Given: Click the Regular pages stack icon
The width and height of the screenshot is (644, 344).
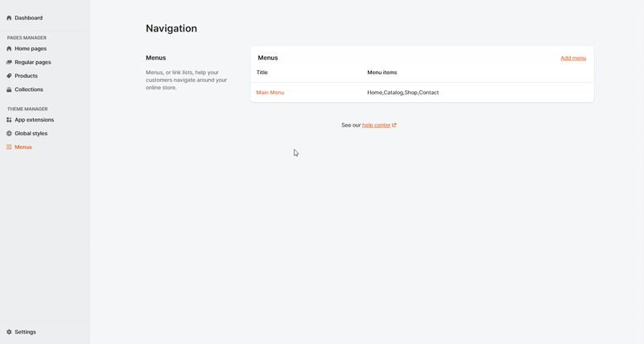Looking at the screenshot, I should 9,62.
